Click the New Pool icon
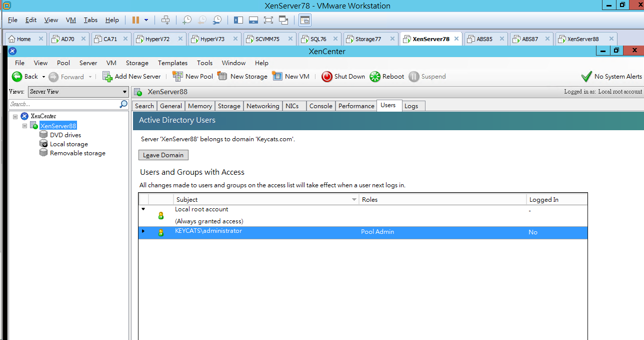 [x=177, y=77]
